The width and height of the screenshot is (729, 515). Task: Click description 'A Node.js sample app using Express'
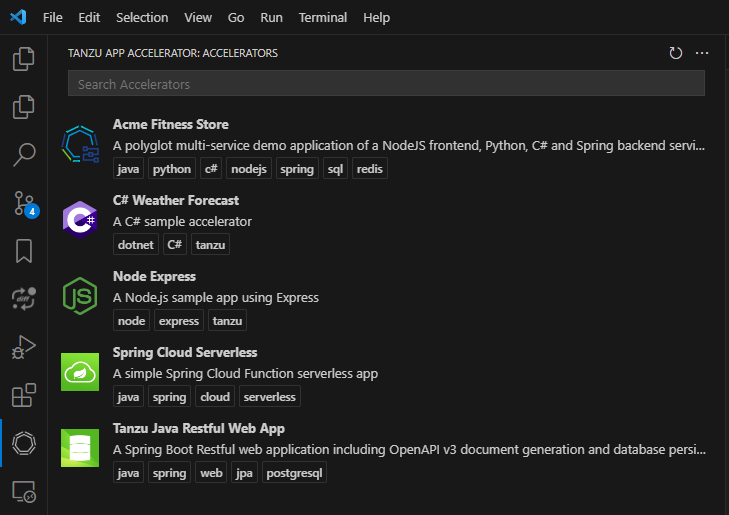coord(216,297)
